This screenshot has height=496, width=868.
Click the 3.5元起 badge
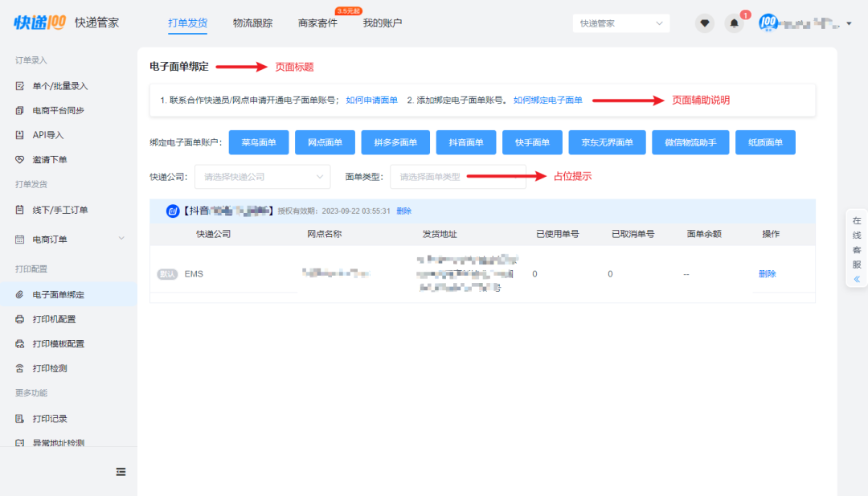(x=348, y=10)
